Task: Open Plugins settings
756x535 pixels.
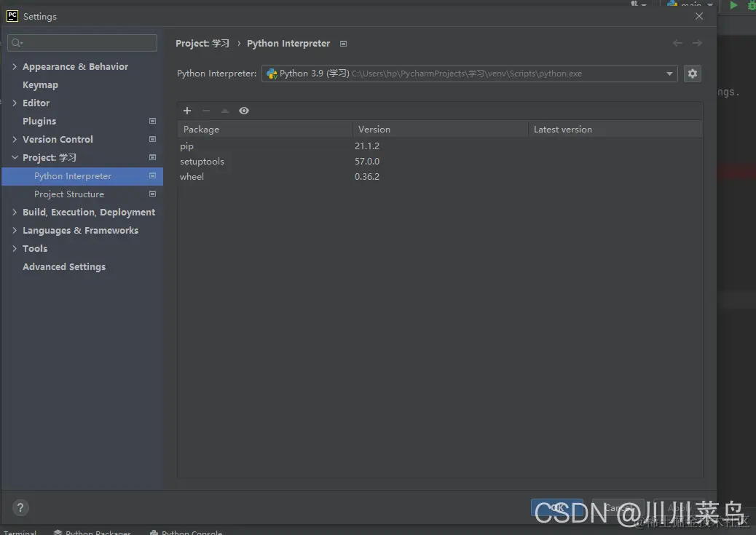Action: [39, 121]
